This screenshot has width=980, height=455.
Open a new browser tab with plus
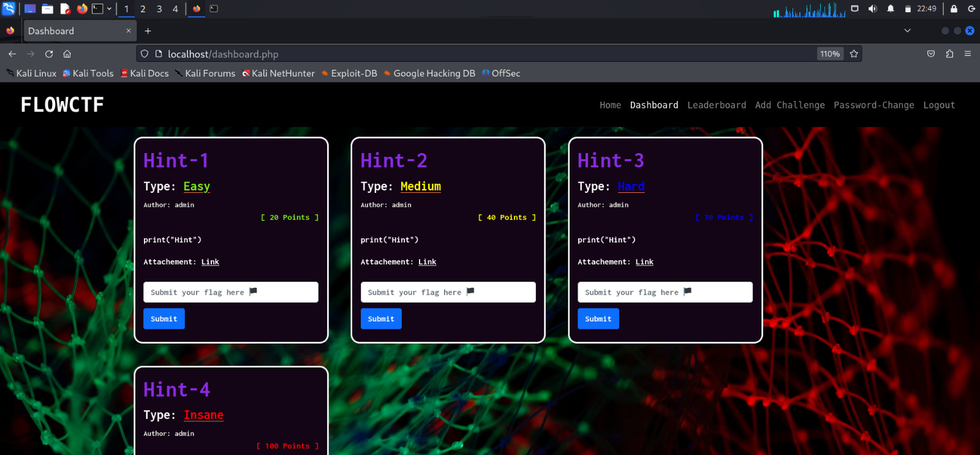[148, 31]
